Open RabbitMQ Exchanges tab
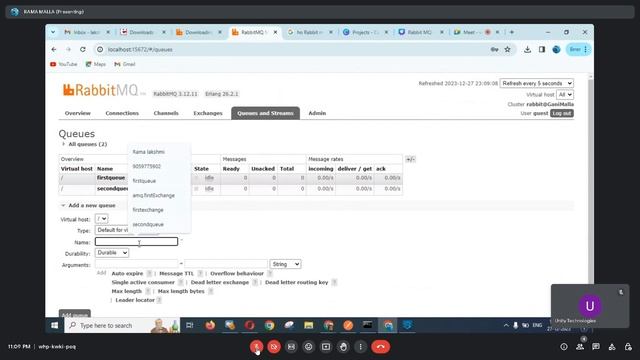Screen dimensions: 640x360 click(x=208, y=113)
